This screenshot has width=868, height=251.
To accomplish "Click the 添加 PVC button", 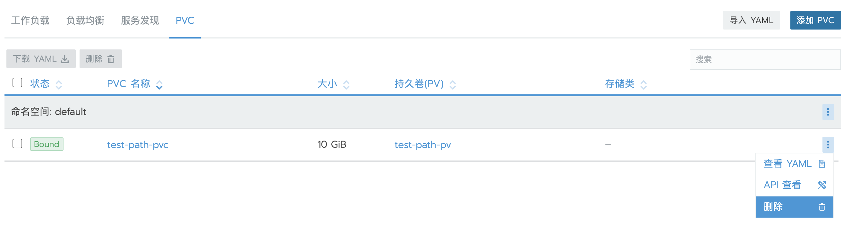I will [815, 20].
